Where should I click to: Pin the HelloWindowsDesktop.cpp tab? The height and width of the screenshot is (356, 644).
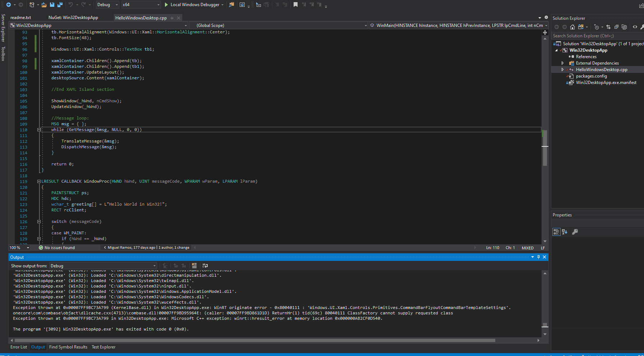pyautogui.click(x=172, y=18)
